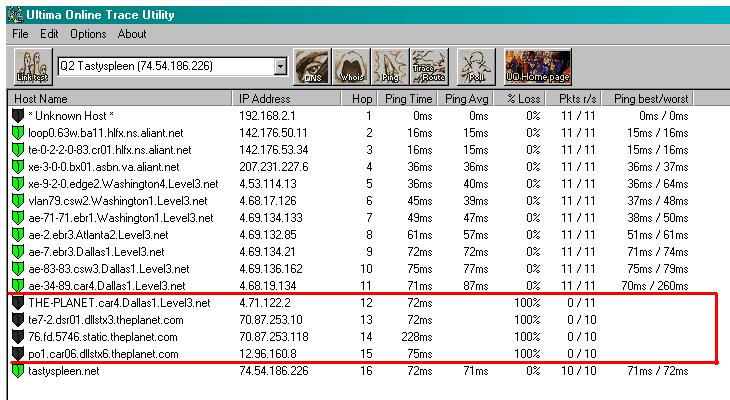This screenshot has width=730, height=400.
Task: Open the Whois lookup tool
Action: click(x=350, y=67)
